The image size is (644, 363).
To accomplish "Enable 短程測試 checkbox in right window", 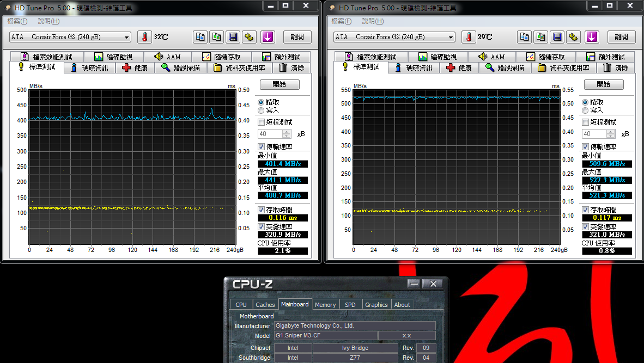I will pyautogui.click(x=585, y=122).
